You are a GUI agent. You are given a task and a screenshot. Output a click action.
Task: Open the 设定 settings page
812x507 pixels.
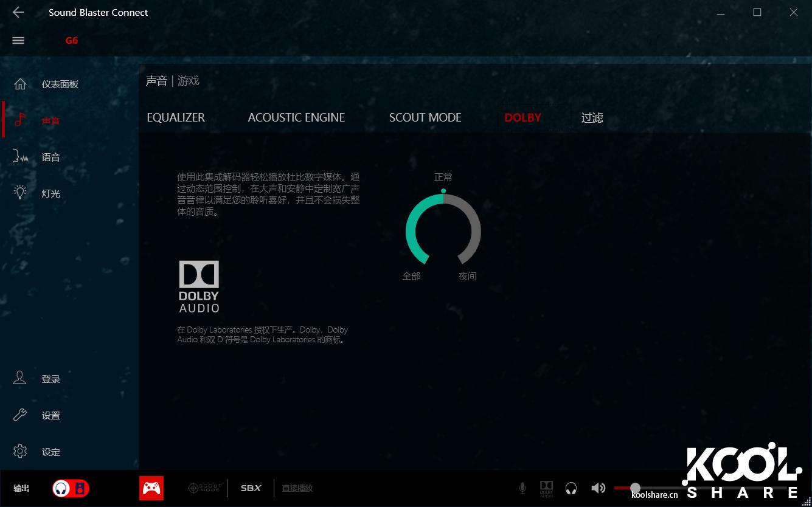(50, 452)
